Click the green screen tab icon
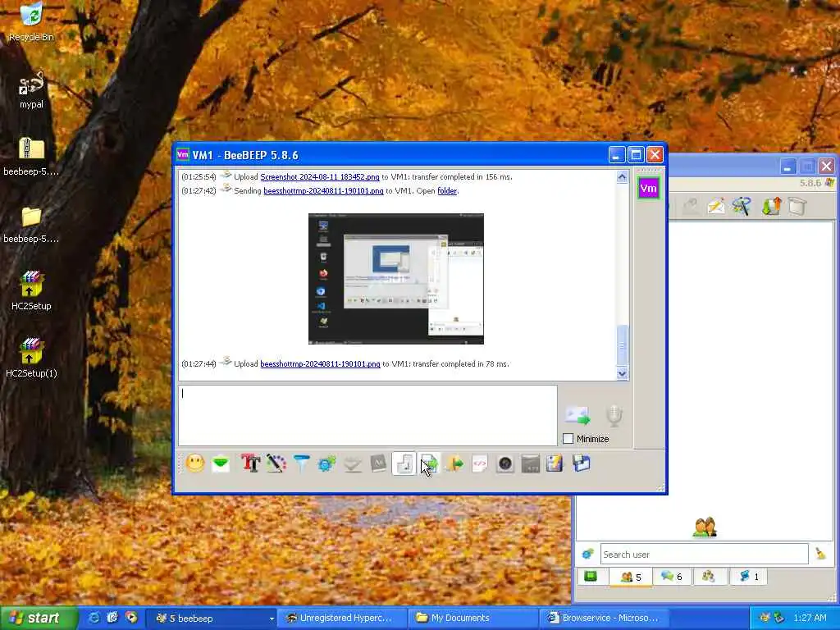840x630 pixels. pyautogui.click(x=591, y=577)
